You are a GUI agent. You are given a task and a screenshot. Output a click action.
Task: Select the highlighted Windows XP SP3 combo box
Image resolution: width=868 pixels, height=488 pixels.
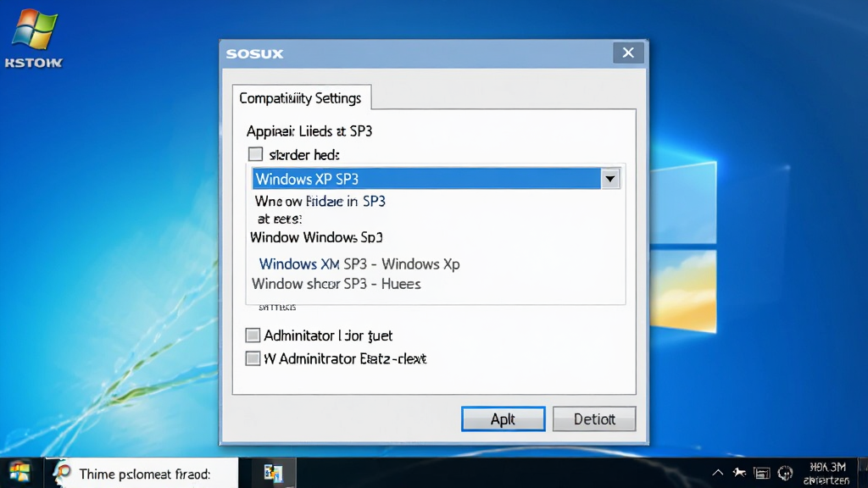tap(436, 179)
